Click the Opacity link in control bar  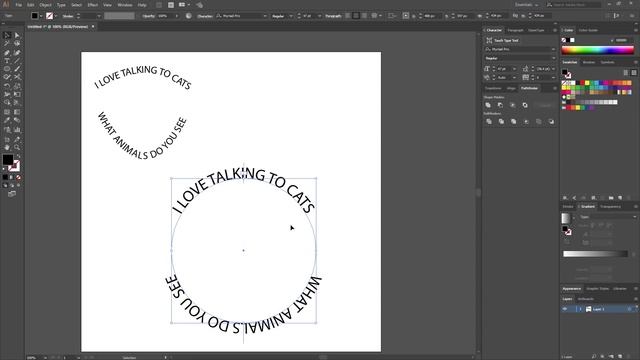tap(149, 16)
